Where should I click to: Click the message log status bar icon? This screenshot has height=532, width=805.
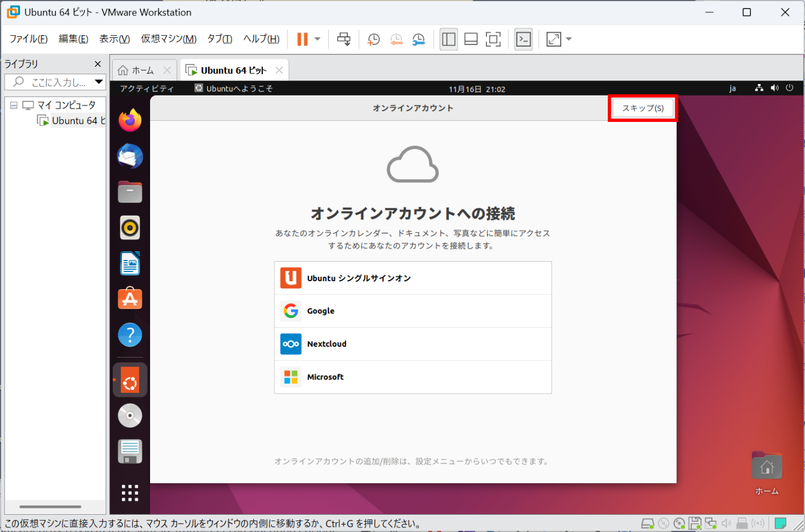point(780,523)
